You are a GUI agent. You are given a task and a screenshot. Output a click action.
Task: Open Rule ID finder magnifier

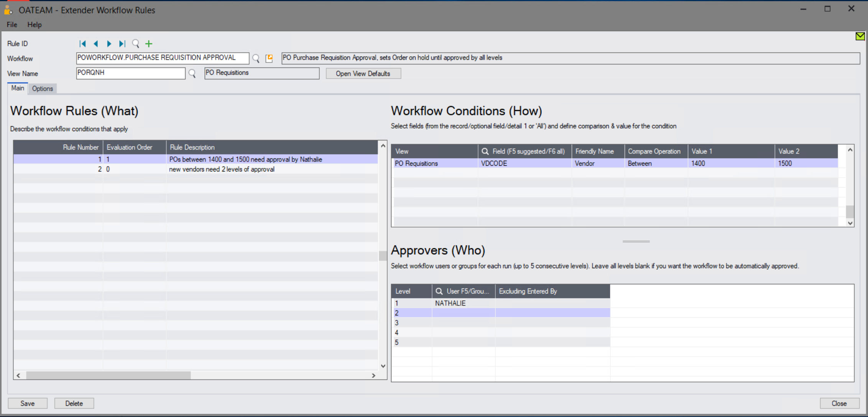[x=135, y=44]
